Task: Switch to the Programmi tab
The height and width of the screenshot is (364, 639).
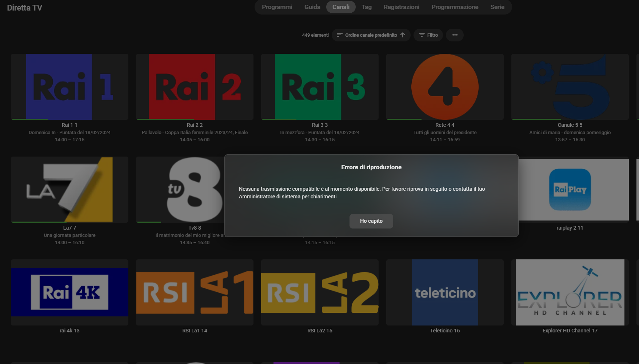Action: coord(277,7)
